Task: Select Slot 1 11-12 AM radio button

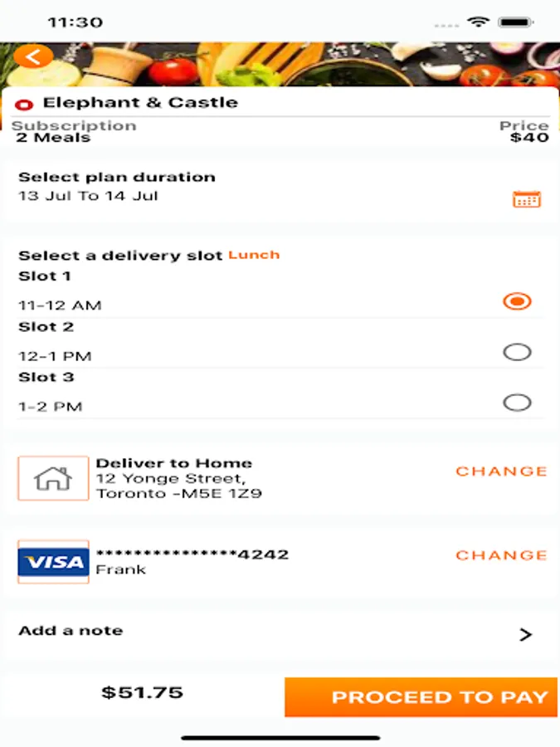Action: pos(517,301)
